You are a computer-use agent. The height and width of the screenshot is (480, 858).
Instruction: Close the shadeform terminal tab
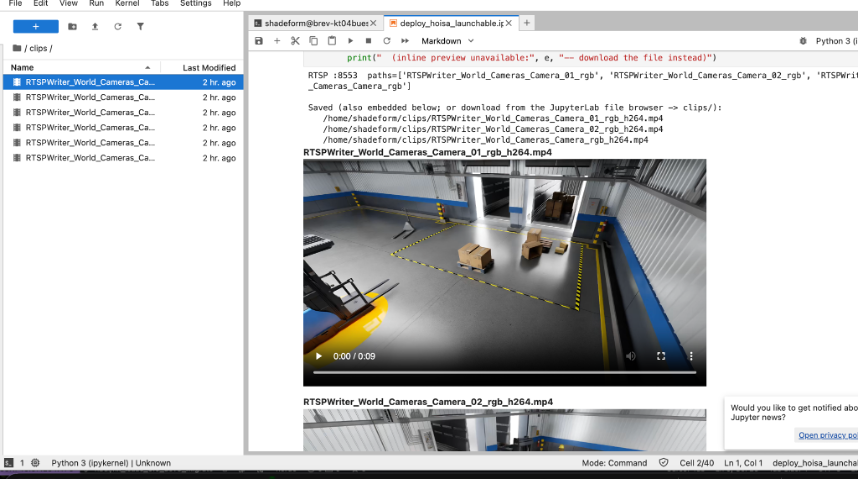pyautogui.click(x=373, y=23)
